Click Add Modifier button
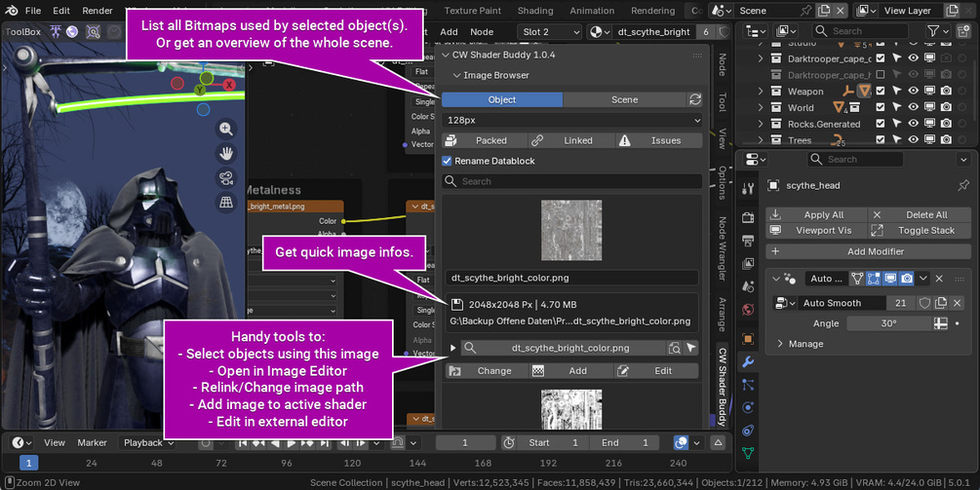980x490 pixels. (x=868, y=251)
